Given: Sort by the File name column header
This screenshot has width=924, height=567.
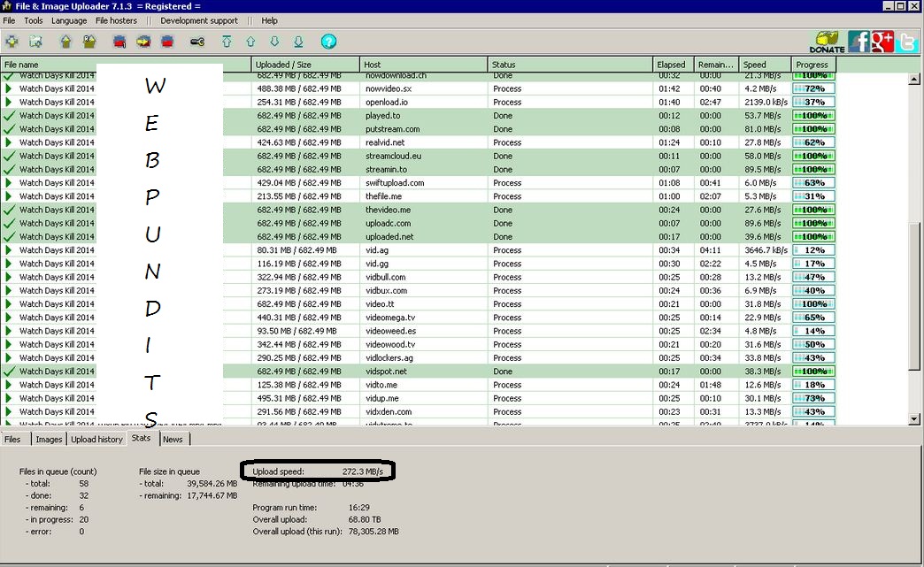Looking at the screenshot, I should [126, 65].
